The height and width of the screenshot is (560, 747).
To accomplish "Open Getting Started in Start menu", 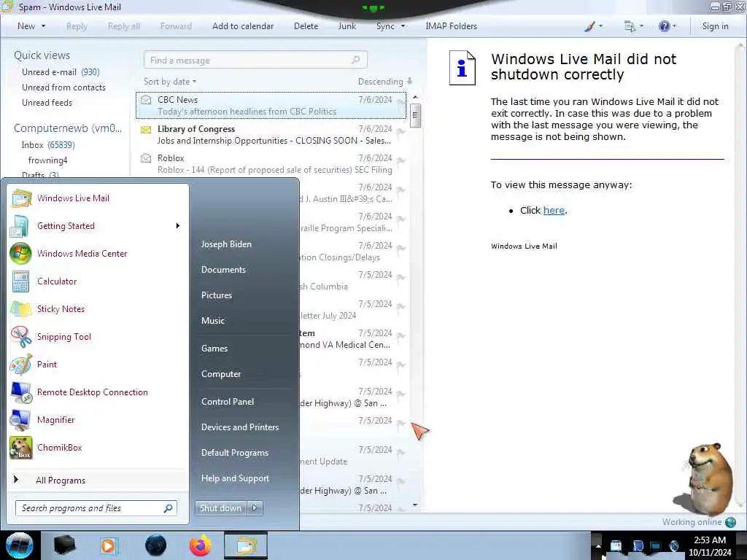I will [66, 226].
